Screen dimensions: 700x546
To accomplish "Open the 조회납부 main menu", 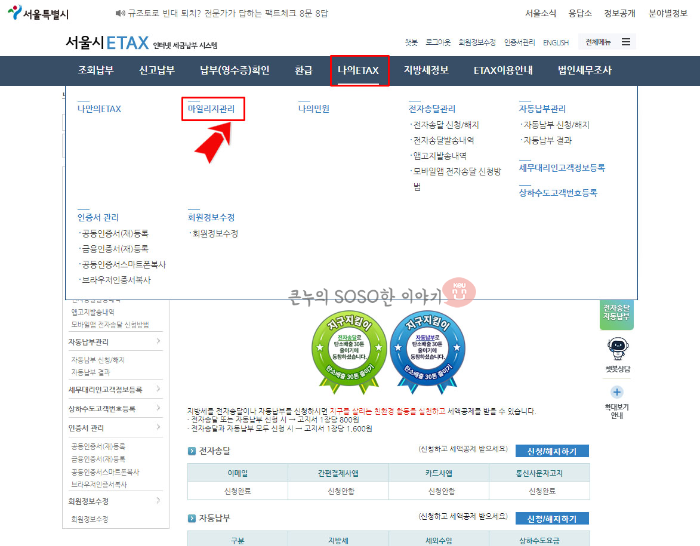I will [x=96, y=70].
